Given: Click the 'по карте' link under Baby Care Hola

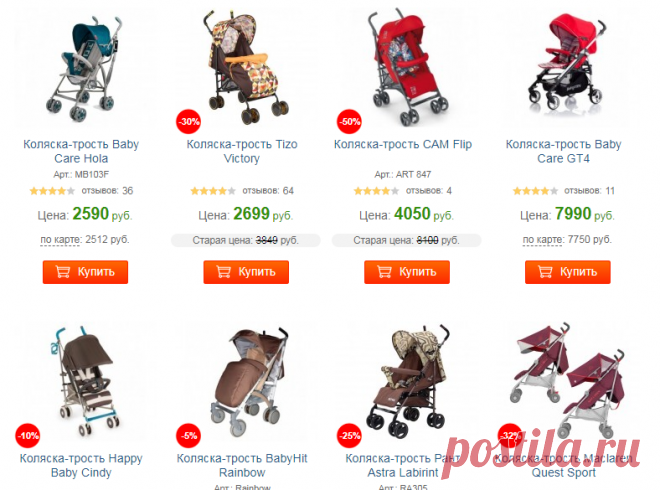Looking at the screenshot, I should pyautogui.click(x=60, y=240).
